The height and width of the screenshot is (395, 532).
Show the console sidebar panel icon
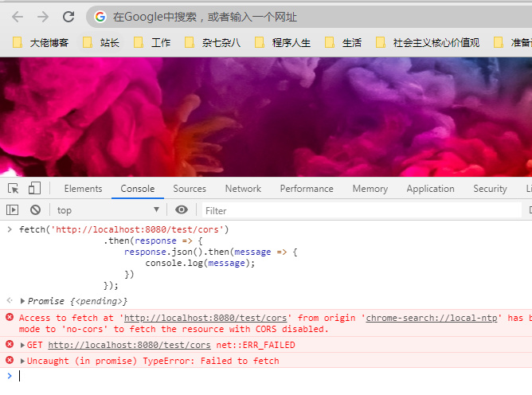click(x=13, y=210)
